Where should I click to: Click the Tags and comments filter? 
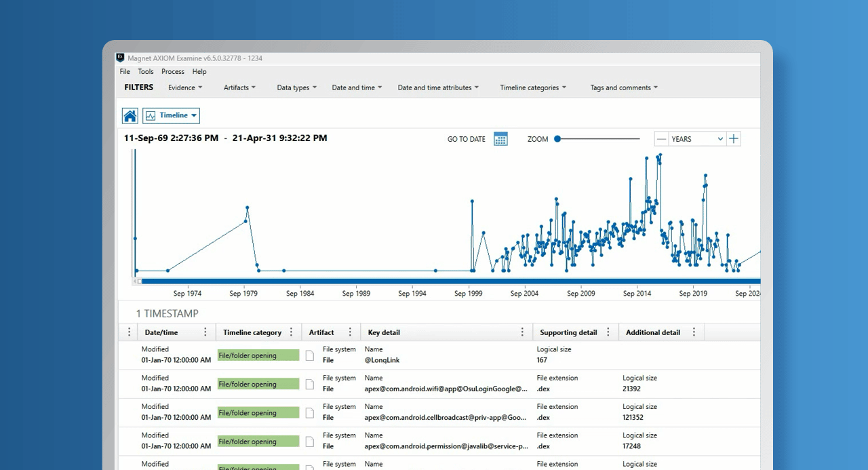[x=623, y=87]
